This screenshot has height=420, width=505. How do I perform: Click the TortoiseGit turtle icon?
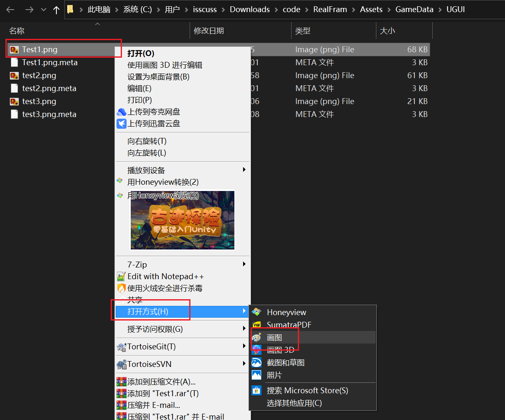pyautogui.click(x=122, y=347)
